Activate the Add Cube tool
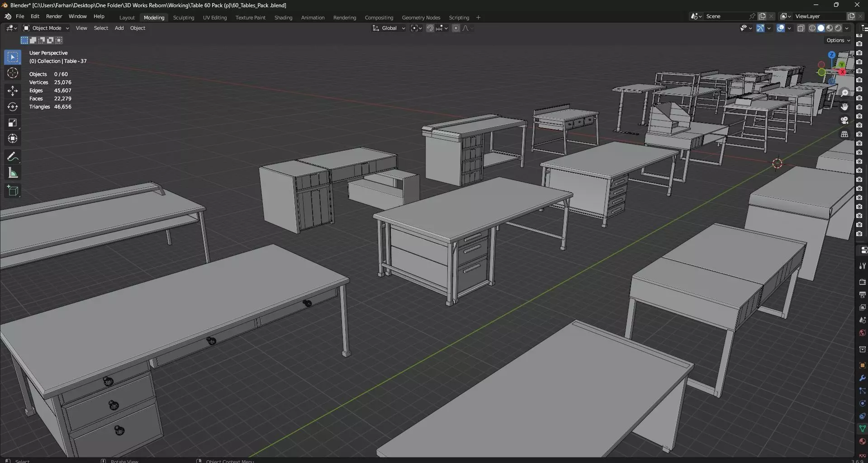This screenshot has height=463, width=868. coord(13,191)
